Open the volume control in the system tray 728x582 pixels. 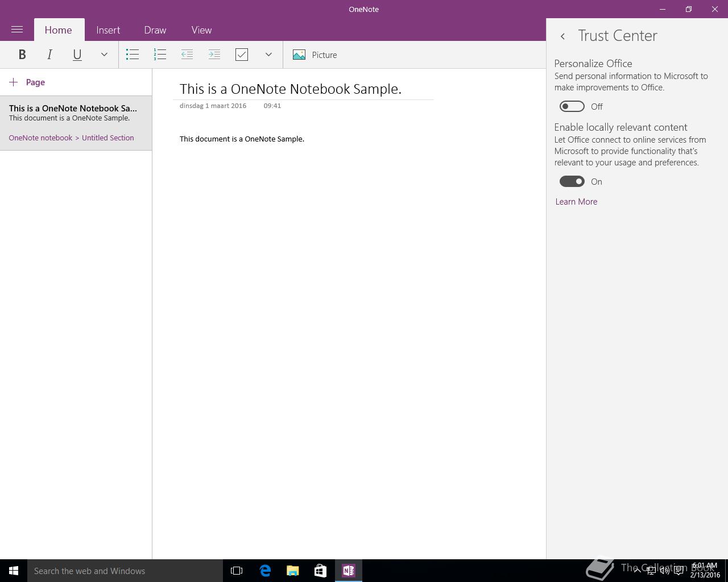(664, 571)
